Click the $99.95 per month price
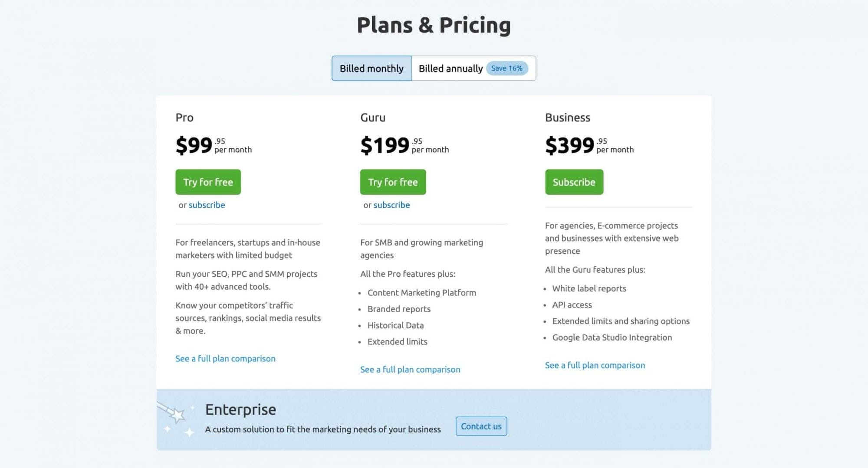Image resolution: width=868 pixels, height=468 pixels. pos(213,144)
